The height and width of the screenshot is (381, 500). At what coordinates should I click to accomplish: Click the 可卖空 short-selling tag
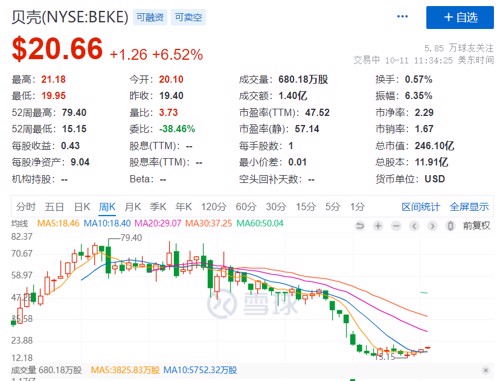[x=189, y=17]
